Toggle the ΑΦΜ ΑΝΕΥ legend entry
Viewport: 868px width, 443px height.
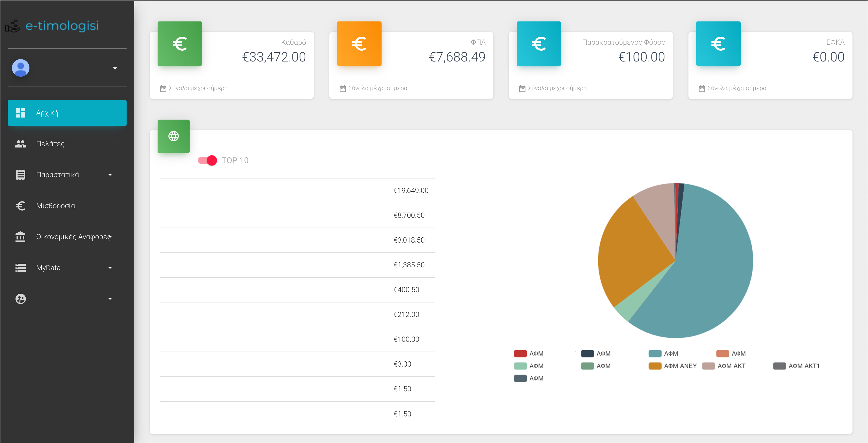(672, 366)
